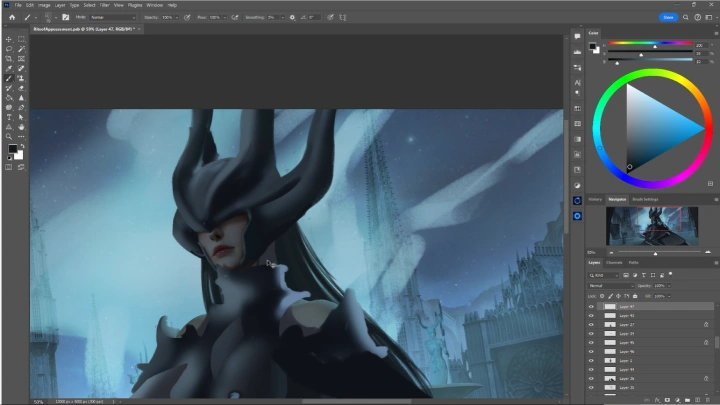Toggle lock all padlock in Lock row

coord(635,296)
